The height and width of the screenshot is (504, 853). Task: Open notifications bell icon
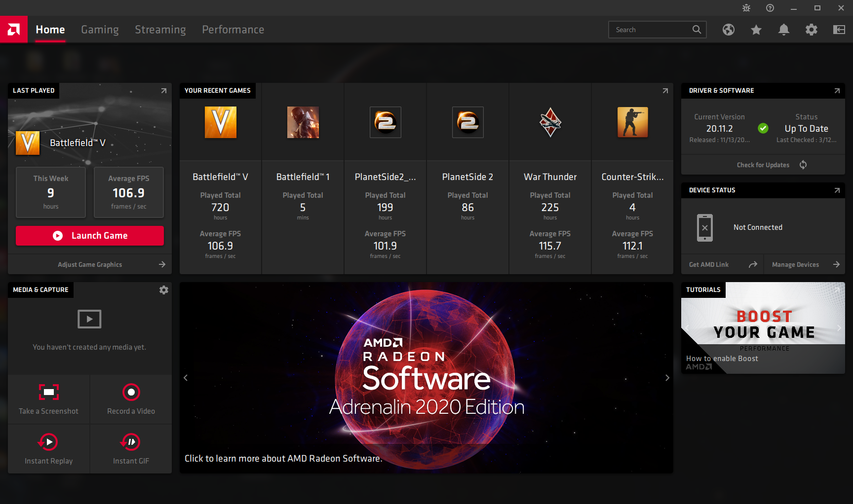tap(783, 30)
